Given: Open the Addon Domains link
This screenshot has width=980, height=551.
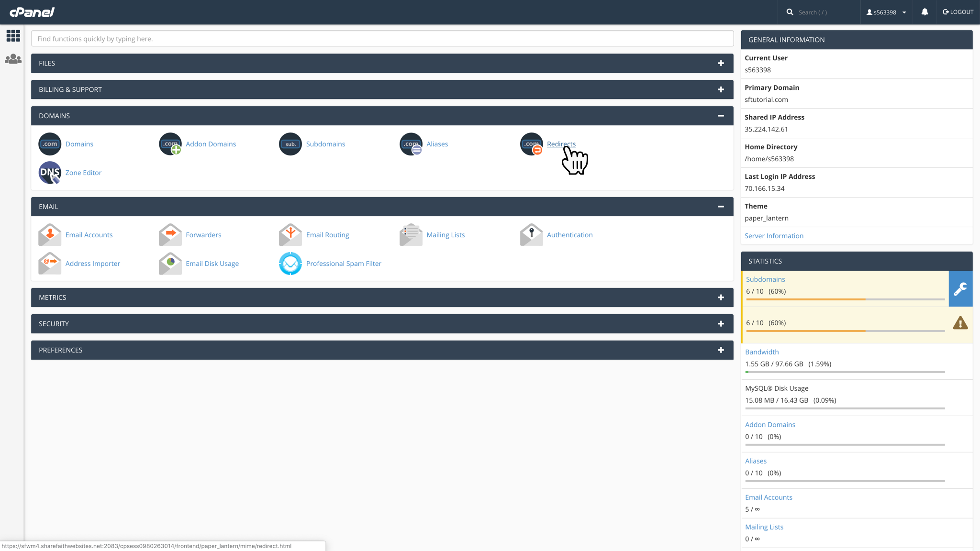Looking at the screenshot, I should 211,144.
